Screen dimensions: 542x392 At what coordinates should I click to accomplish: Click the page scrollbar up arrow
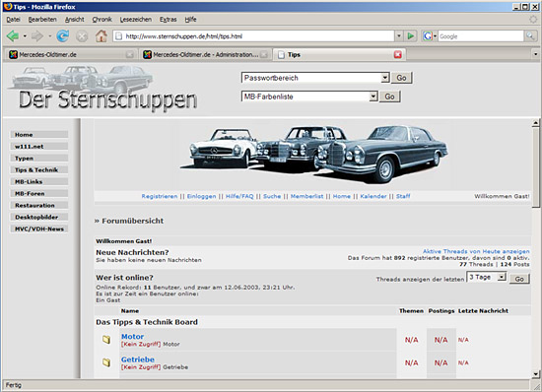pyautogui.click(x=536, y=123)
